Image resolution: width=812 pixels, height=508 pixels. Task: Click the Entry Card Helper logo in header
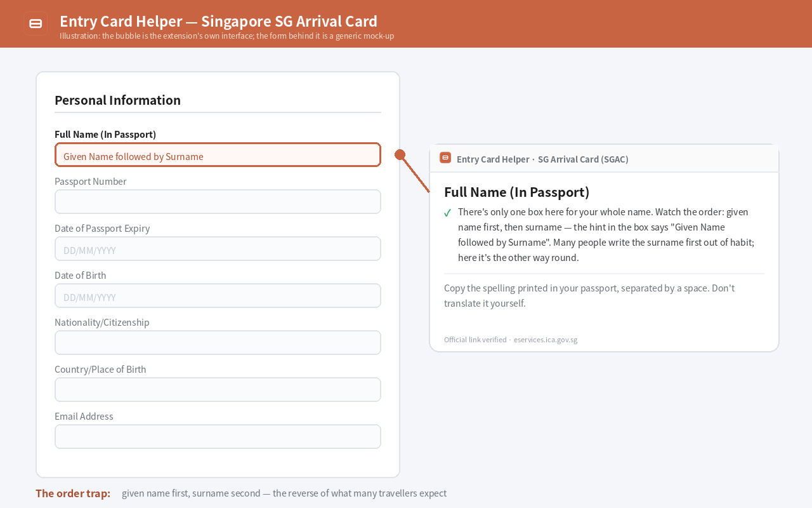click(36, 23)
